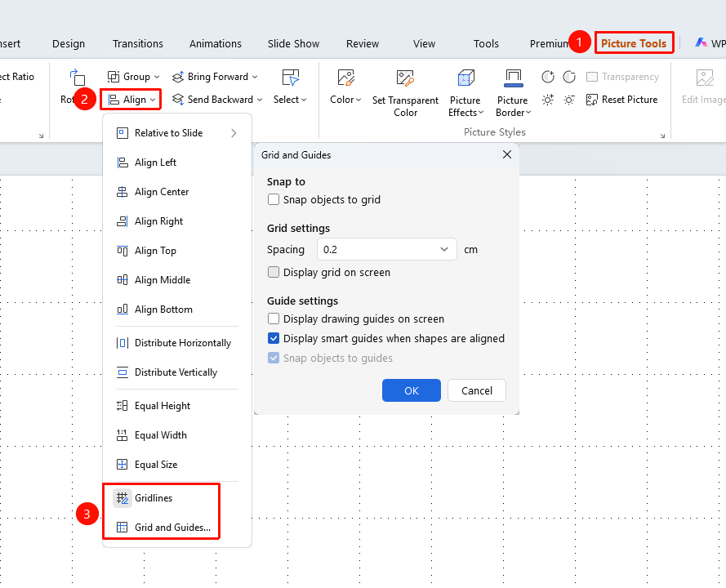Open the Group dropdown in the ribbon
726x588 pixels.
click(133, 77)
